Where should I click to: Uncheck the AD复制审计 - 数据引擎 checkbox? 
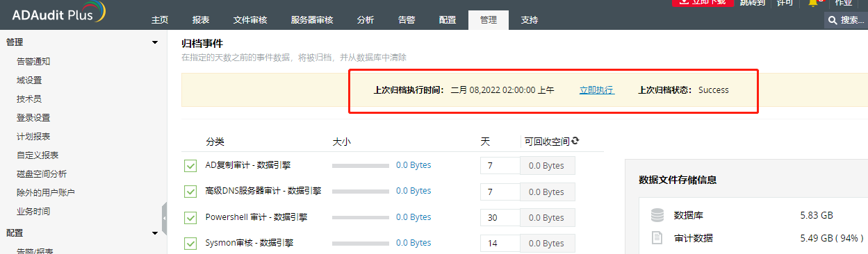pos(190,166)
